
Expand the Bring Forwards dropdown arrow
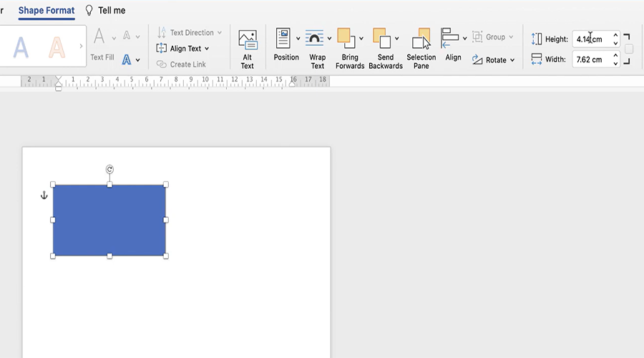point(361,39)
